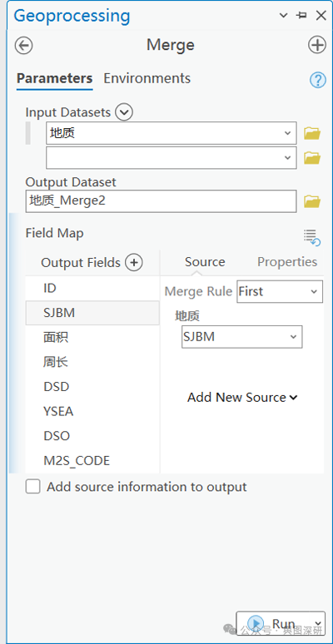The width and height of the screenshot is (333, 644).
Task: Add a new output field with plus icon
Action: pos(133,262)
